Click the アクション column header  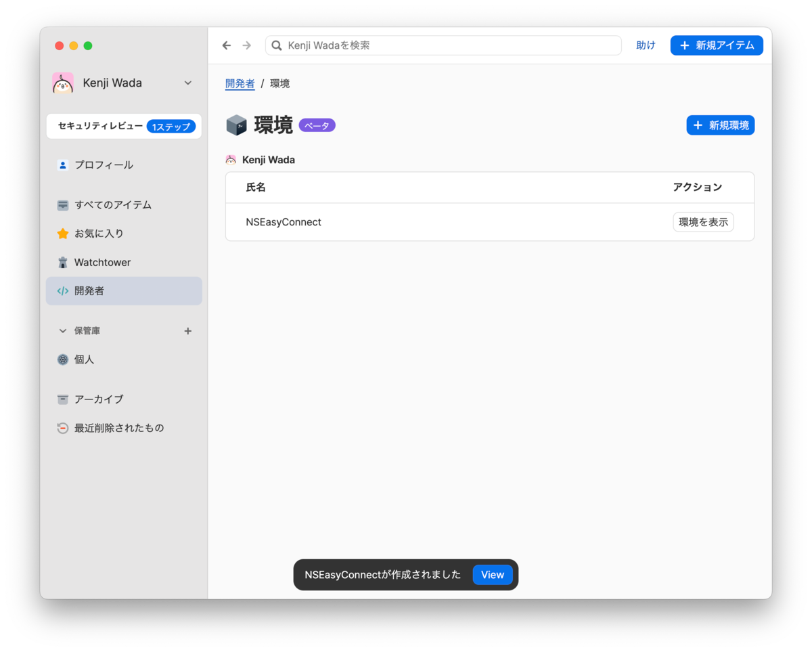[x=698, y=188]
